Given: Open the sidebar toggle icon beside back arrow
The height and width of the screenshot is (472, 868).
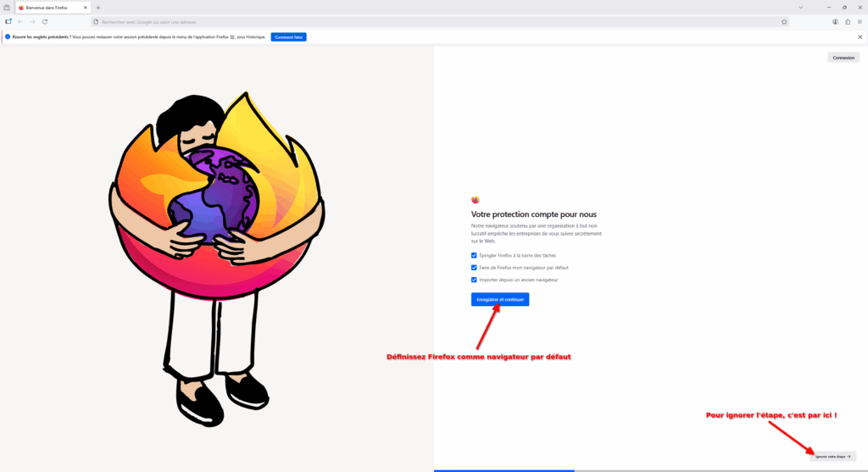Looking at the screenshot, I should click(x=8, y=22).
